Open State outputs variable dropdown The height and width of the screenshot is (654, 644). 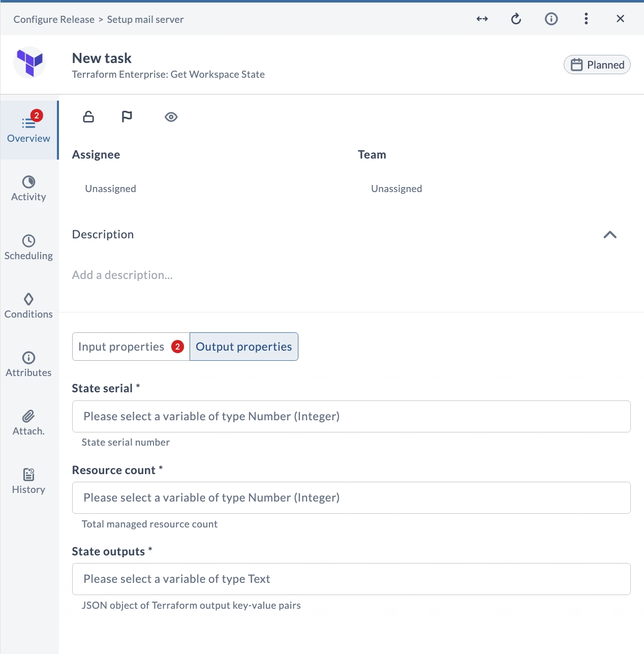click(351, 579)
